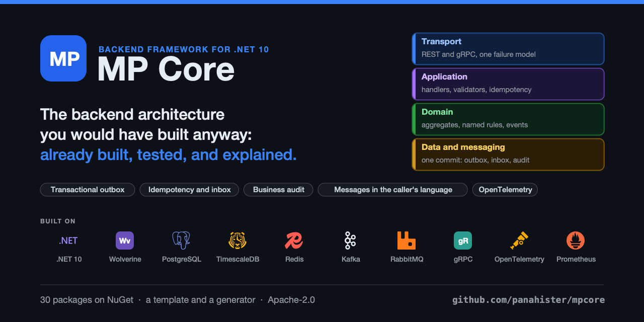Viewport: 644px width, 322px height.
Task: Click the purple Wolverine Wv icon
Action: tap(125, 240)
